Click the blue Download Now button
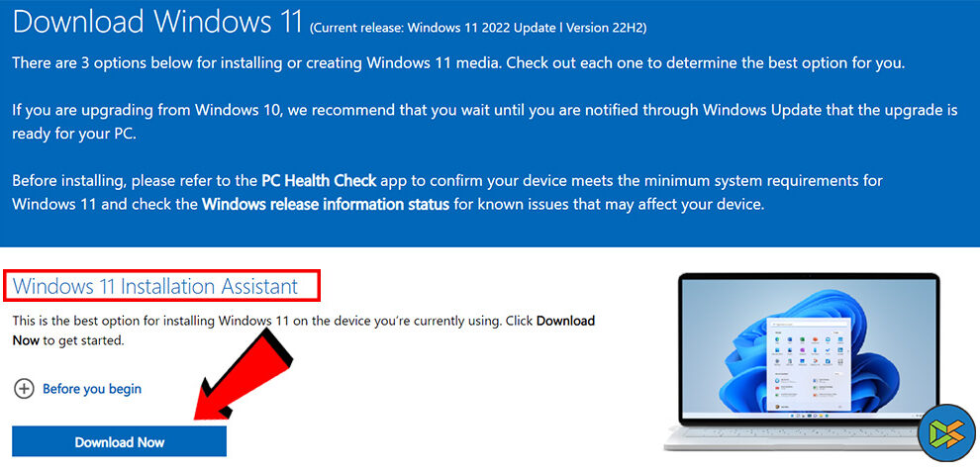 tap(120, 441)
